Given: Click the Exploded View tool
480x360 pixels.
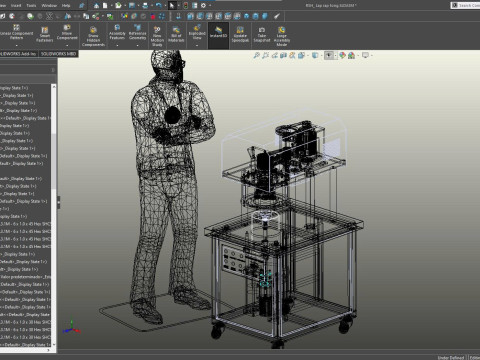Looking at the screenshot, I should click(x=197, y=32).
